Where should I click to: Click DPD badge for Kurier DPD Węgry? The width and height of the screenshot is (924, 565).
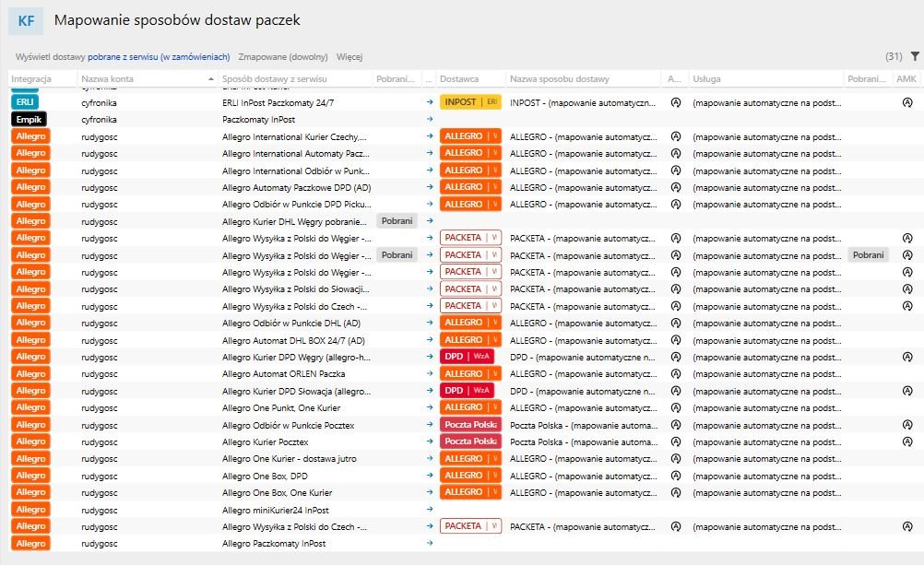[x=467, y=357]
